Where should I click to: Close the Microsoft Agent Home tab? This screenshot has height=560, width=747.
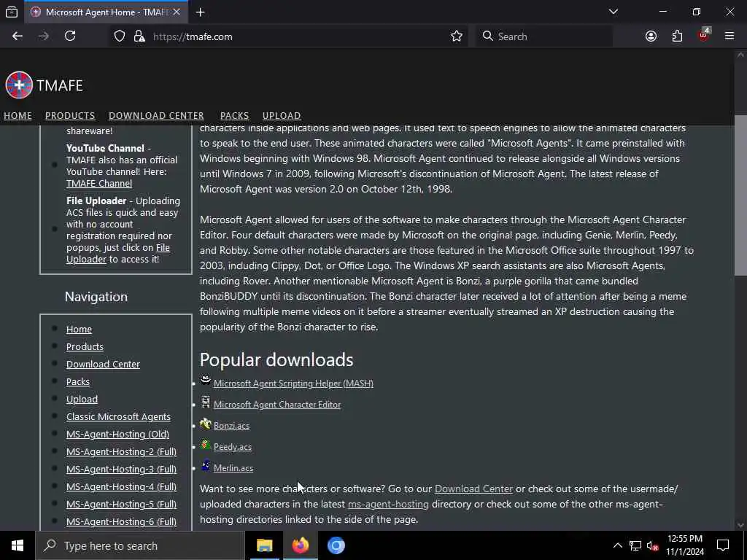pos(177,12)
